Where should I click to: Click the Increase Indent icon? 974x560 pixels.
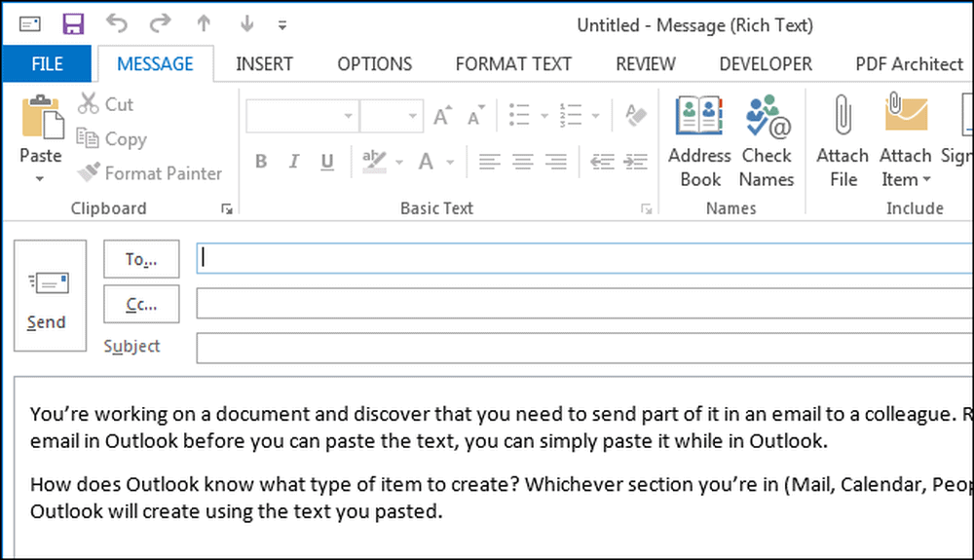click(x=635, y=162)
